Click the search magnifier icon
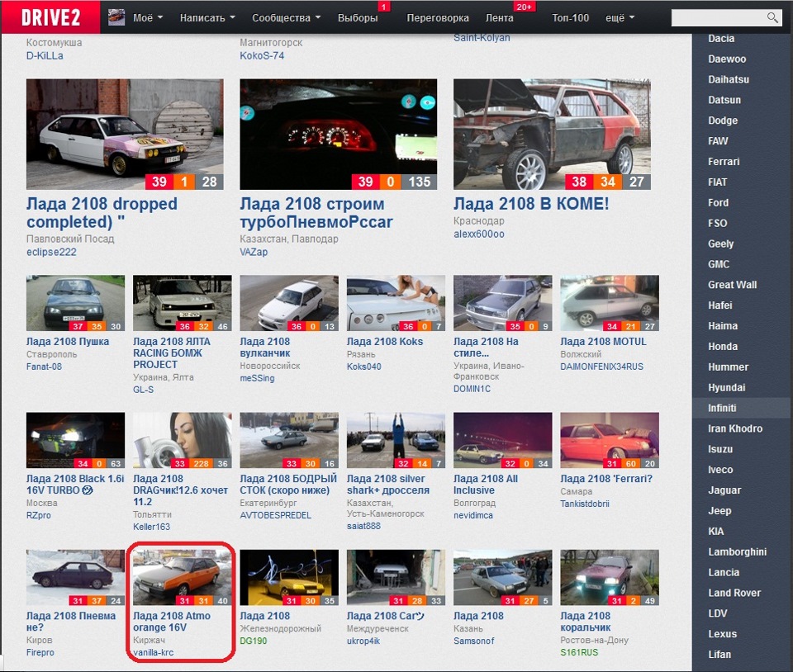The width and height of the screenshot is (793, 672). 772,17
